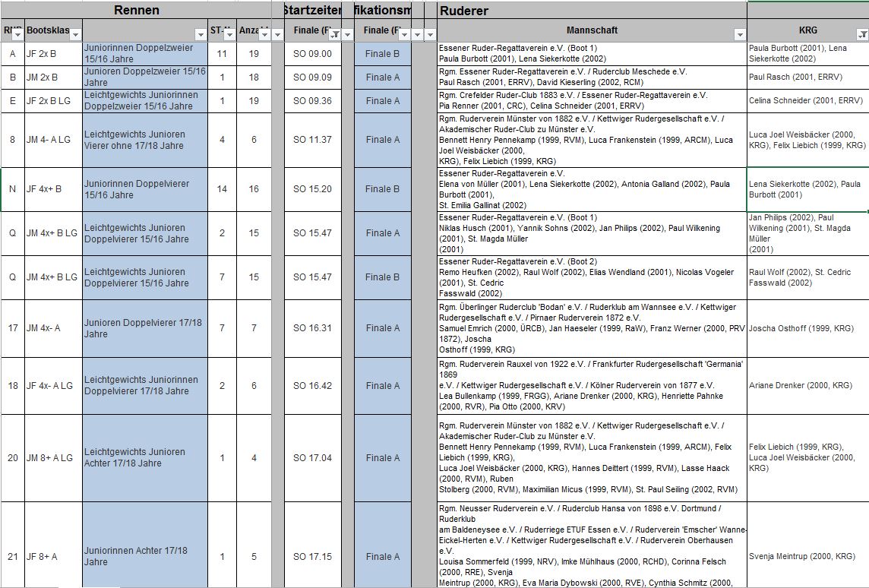The image size is (869, 588).
Task: Click the start time cell SO 09.00
Action: click(312, 54)
